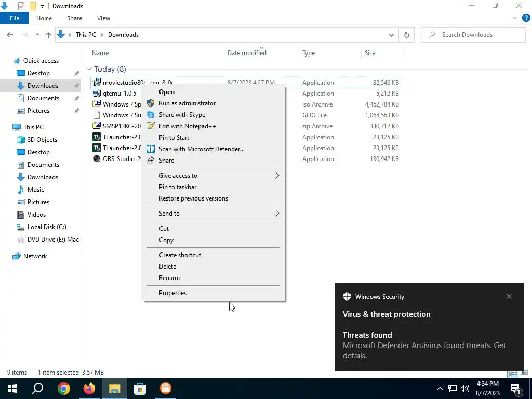Select Music in the navigation pane
The height and width of the screenshot is (399, 532).
36,190
